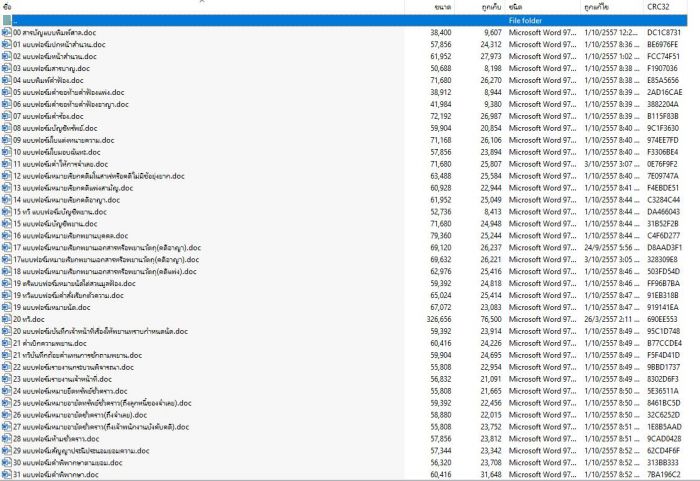
Task: Click the Word icon of file 26
Action: (7, 415)
